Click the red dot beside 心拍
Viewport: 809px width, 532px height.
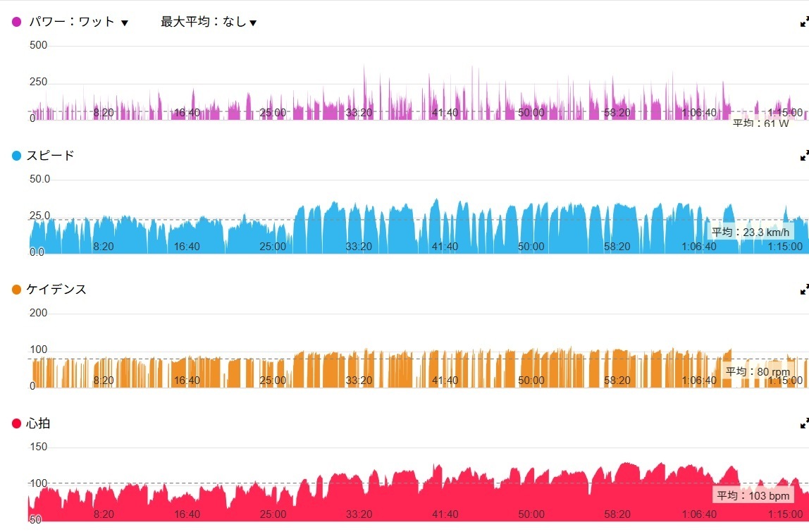17,423
